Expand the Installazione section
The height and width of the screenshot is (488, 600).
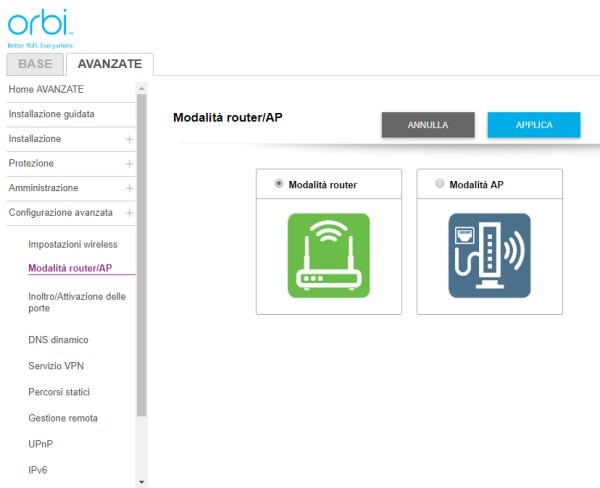129,139
